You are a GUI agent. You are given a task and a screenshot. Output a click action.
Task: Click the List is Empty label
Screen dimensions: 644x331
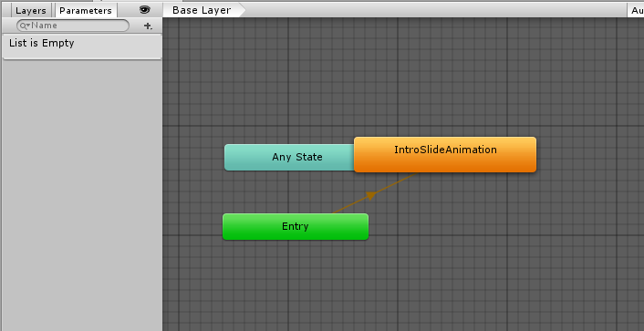tap(41, 43)
